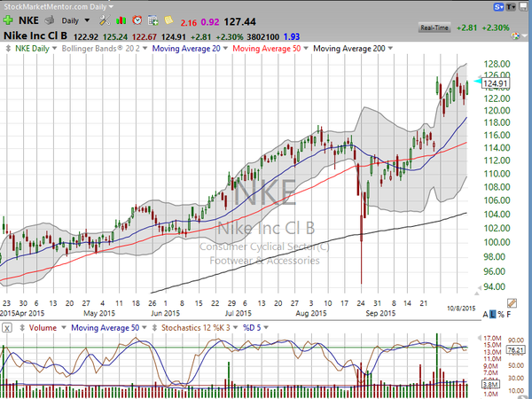
Task: Expand the %D 5 dropdown
Action: tap(266, 328)
